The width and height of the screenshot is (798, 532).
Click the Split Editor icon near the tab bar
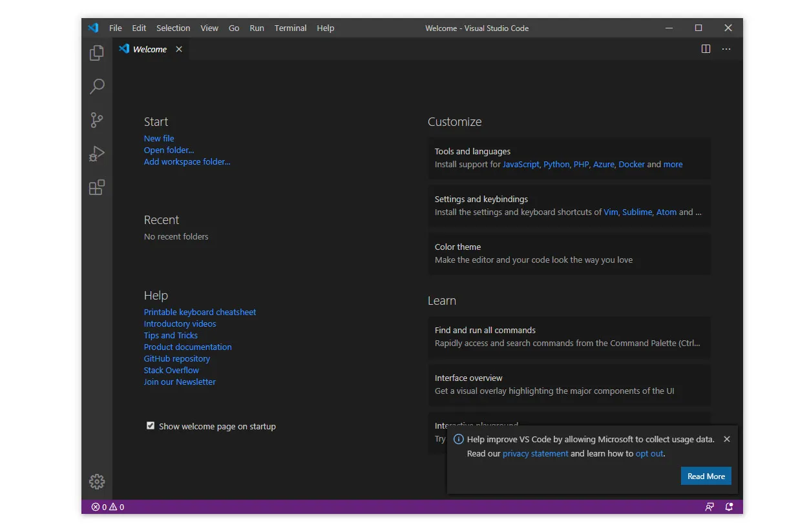click(x=706, y=48)
